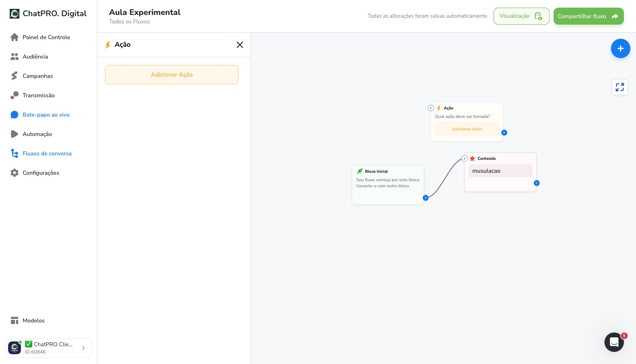Screen dimensions: 636x364
Task: Click the red star icon on Conteúdo block
Action: (x=472, y=159)
